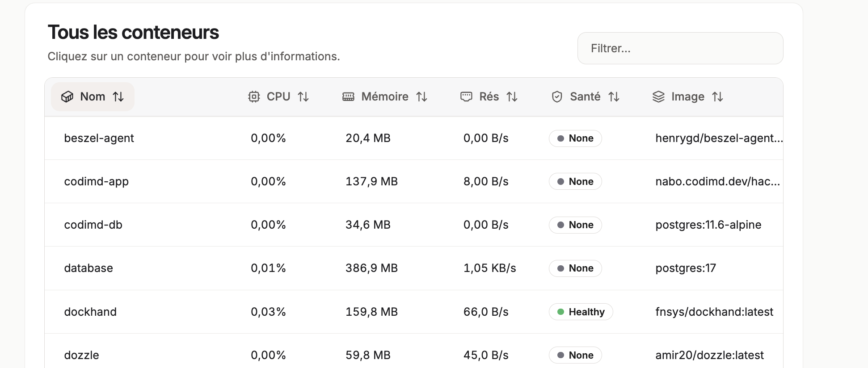Click the sort arrows next to CPU
Viewport: 868px width, 368px height.
coord(303,96)
